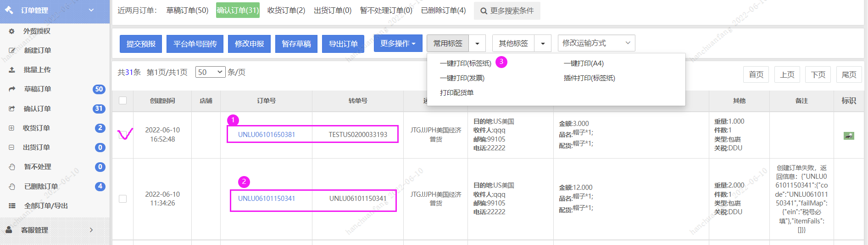This screenshot has height=245, width=868.
Task: Click the green flag icon in 标识 column
Action: 849,136
